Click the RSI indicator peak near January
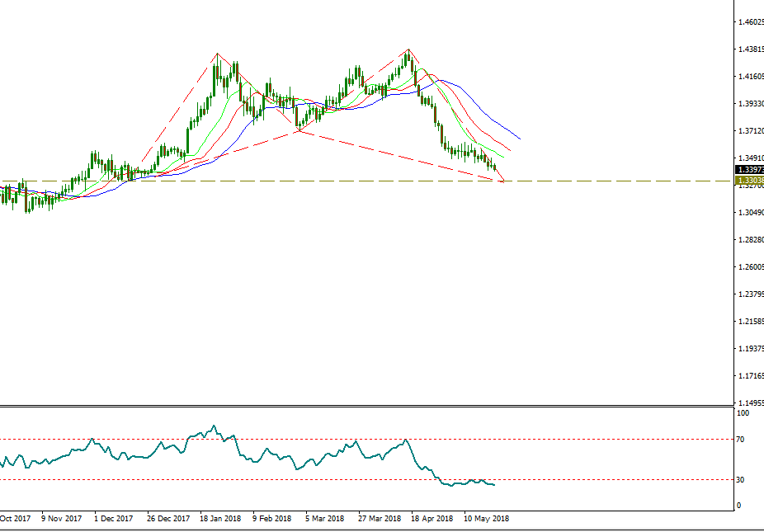Viewport: 764px width, 532px height. click(215, 426)
